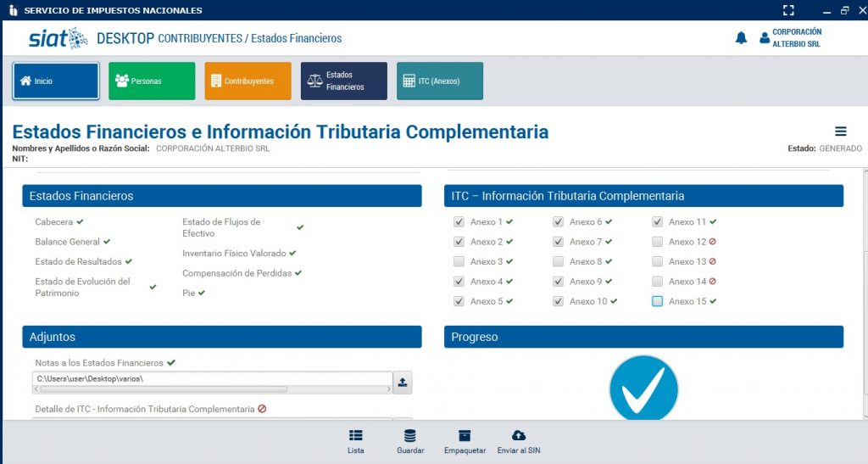Click the Lista icon in bottom bar
This screenshot has width=868, height=464.
[x=356, y=436]
